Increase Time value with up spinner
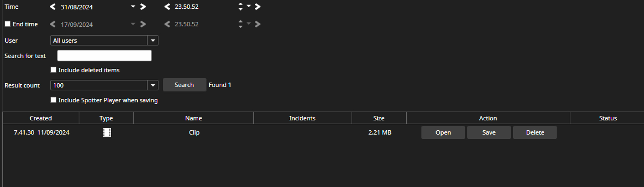 pyautogui.click(x=240, y=4)
